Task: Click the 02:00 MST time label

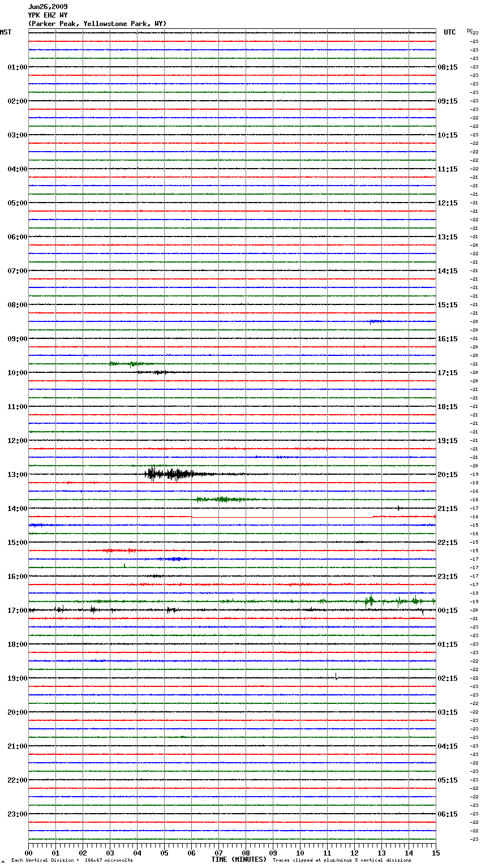Action: pos(17,101)
